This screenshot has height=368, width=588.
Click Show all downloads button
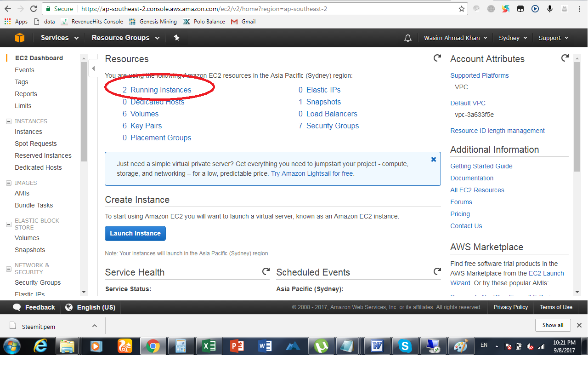[553, 325]
